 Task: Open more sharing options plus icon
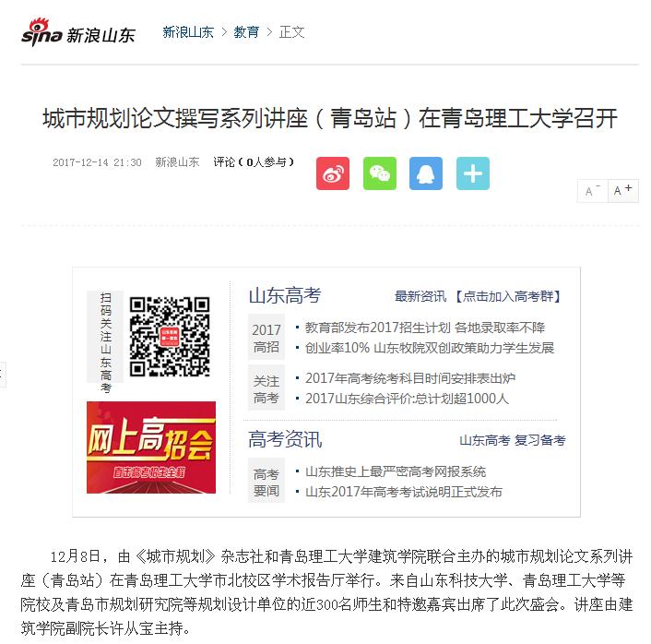click(473, 173)
